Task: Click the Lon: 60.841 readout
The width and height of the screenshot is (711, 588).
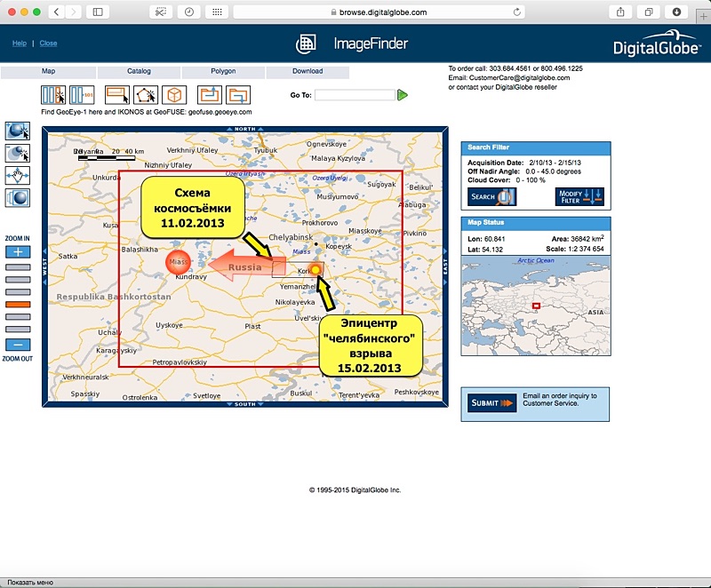Action: 486,239
